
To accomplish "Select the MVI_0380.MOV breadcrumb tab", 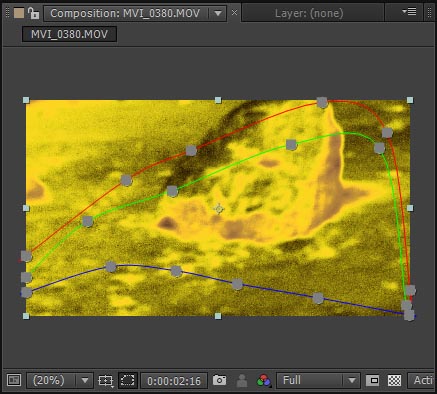I will [x=69, y=34].
